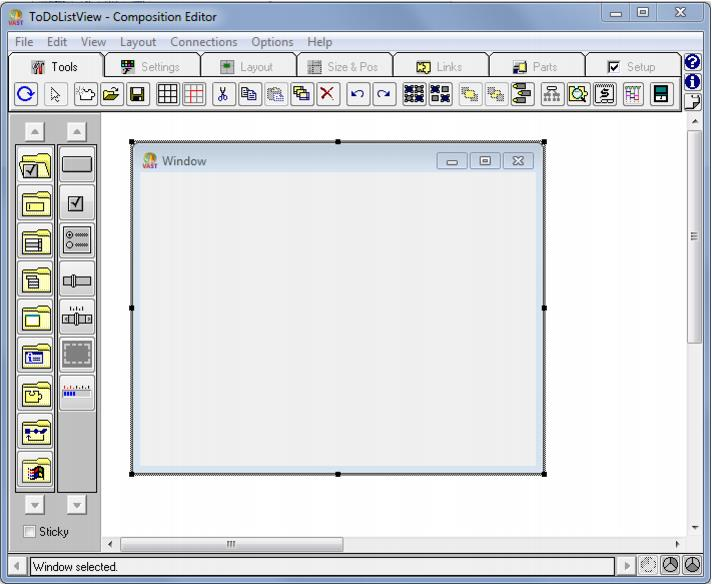712x584 pixels.
Task: Switch to the Links tab
Action: click(439, 67)
